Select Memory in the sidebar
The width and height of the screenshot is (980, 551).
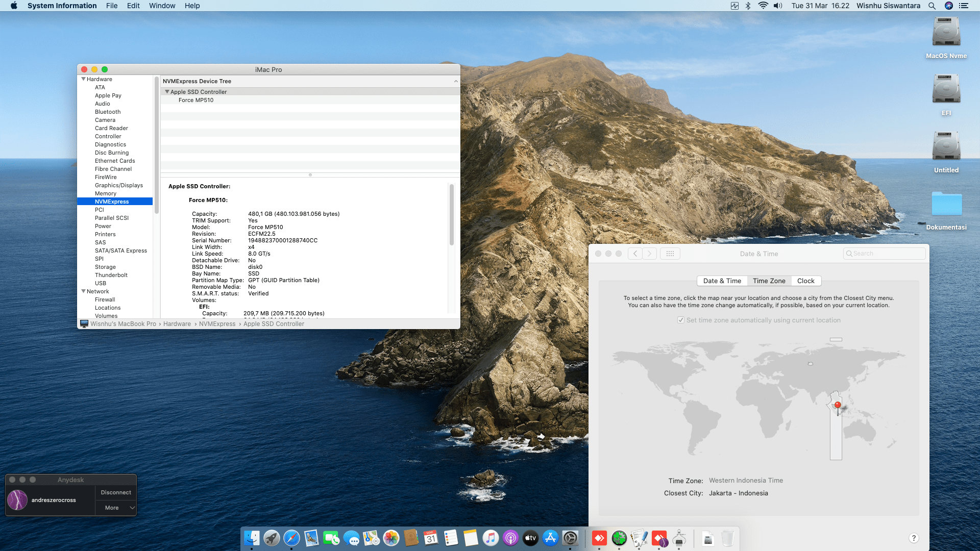tap(105, 193)
